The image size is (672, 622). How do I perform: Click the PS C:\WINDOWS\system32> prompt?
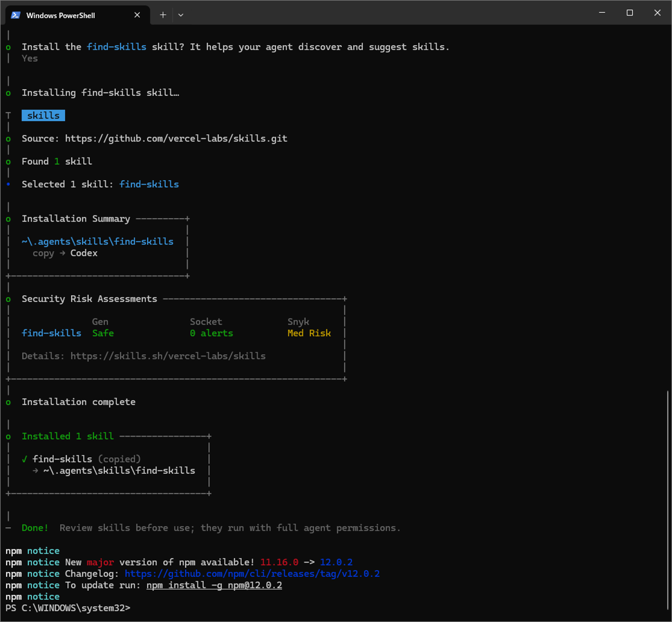point(68,608)
